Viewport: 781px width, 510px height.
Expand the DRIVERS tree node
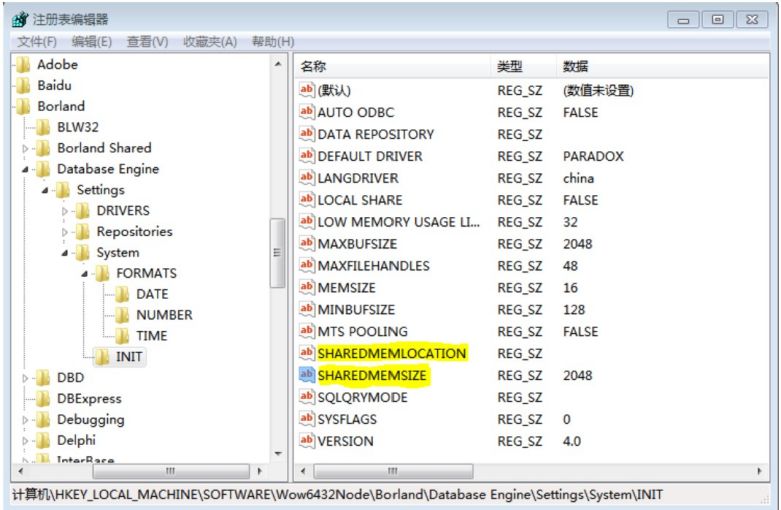[x=66, y=211]
